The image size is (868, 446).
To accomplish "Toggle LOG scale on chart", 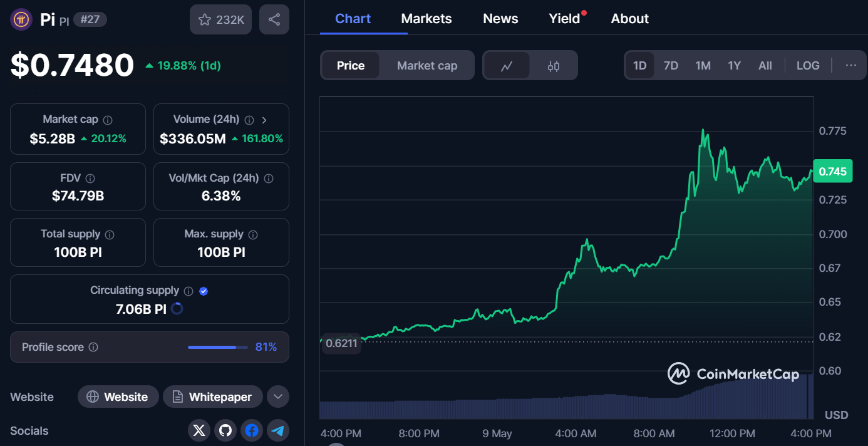I will [x=808, y=66].
